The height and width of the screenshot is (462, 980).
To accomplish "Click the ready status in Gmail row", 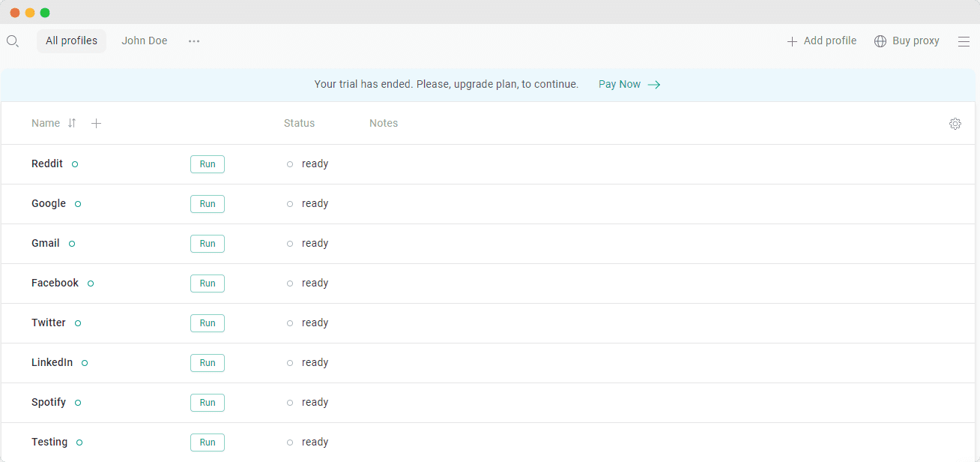I will (315, 243).
